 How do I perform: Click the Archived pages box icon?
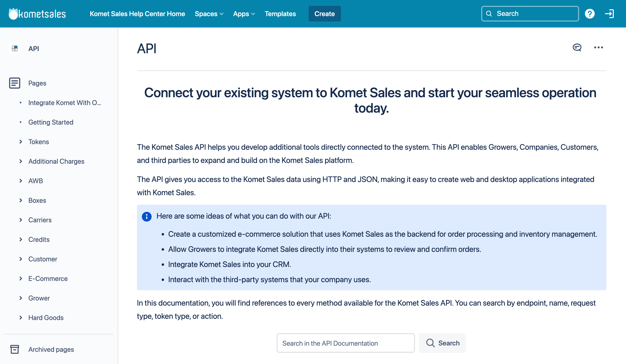pyautogui.click(x=15, y=349)
